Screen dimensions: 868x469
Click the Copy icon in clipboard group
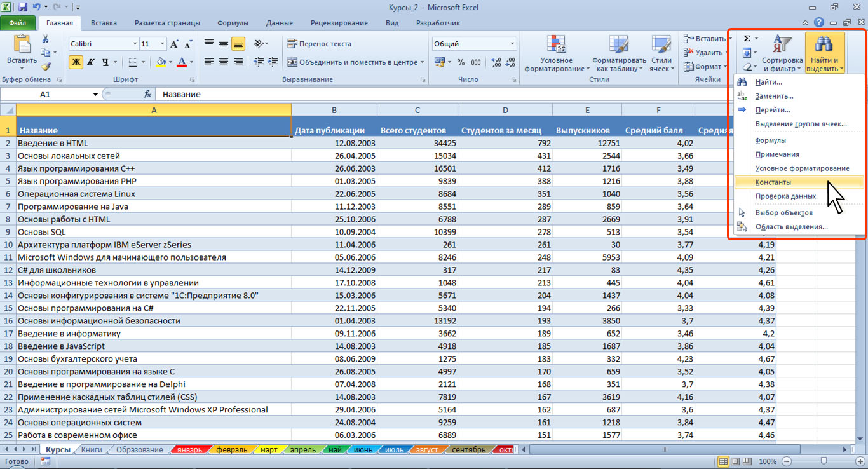pyautogui.click(x=46, y=53)
